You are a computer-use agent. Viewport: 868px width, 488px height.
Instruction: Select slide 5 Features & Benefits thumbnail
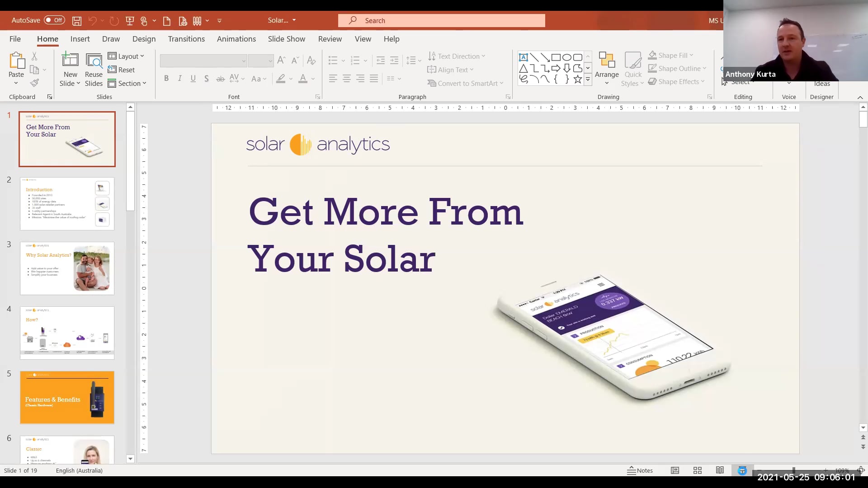click(x=67, y=398)
